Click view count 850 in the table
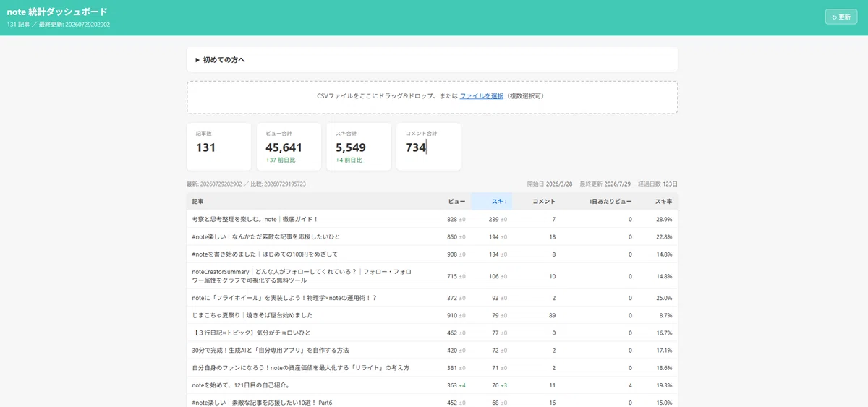Image resolution: width=868 pixels, height=407 pixels. point(452,236)
